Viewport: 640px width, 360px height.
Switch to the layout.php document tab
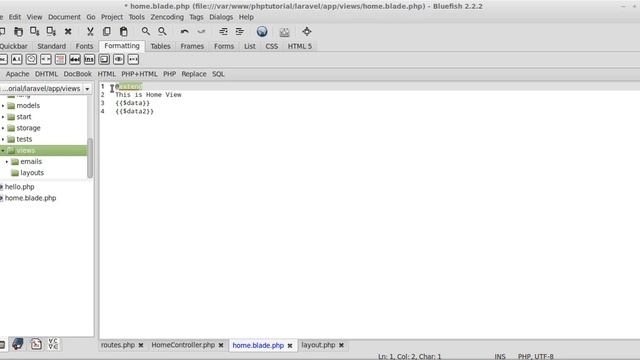pyautogui.click(x=318, y=345)
